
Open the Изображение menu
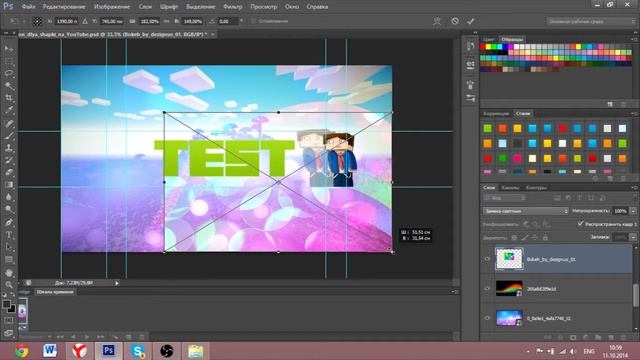point(112,7)
